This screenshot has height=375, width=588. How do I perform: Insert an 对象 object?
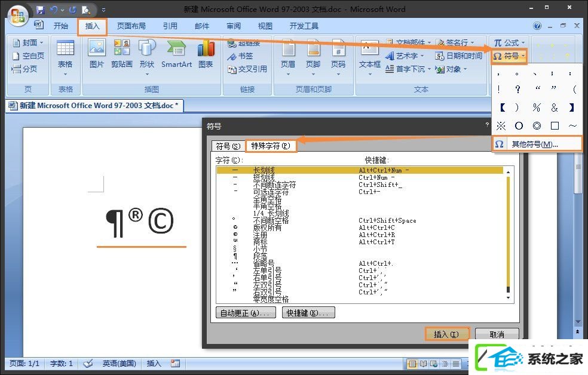[451, 69]
